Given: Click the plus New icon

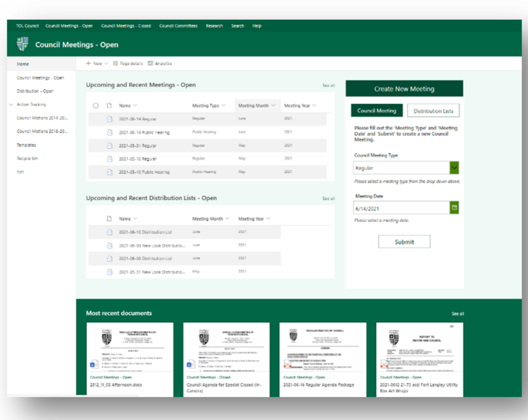Looking at the screenshot, I should [88, 64].
